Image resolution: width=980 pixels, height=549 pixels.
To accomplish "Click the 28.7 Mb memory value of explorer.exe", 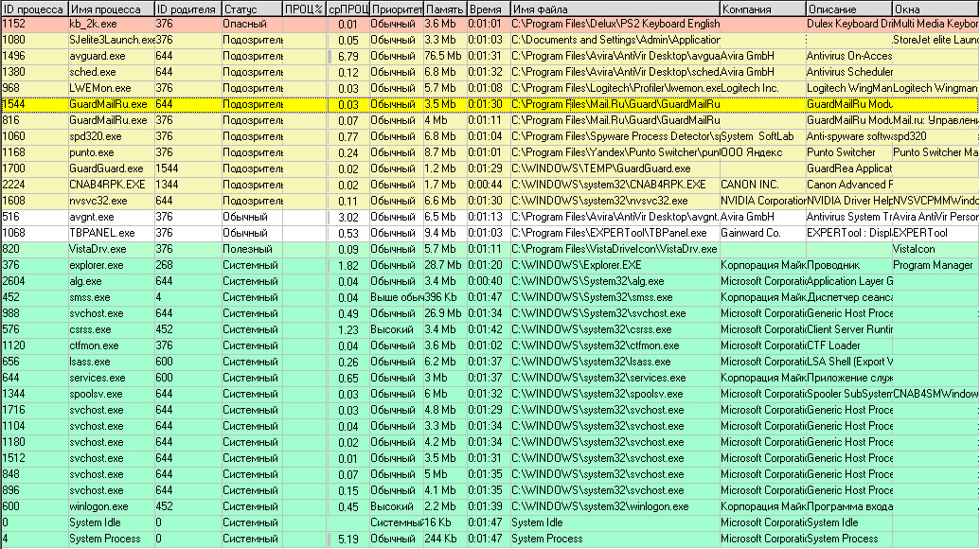I will click(443, 265).
